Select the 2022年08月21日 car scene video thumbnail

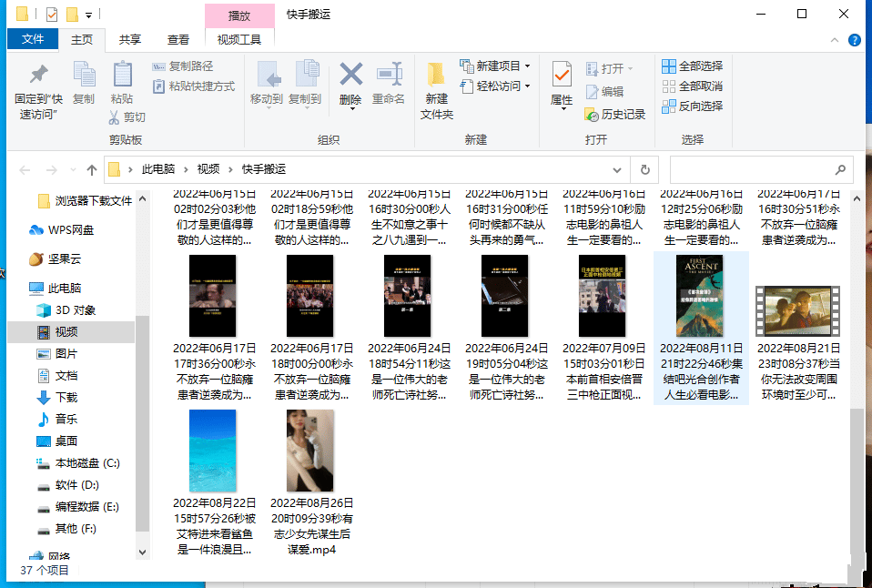coord(798,311)
